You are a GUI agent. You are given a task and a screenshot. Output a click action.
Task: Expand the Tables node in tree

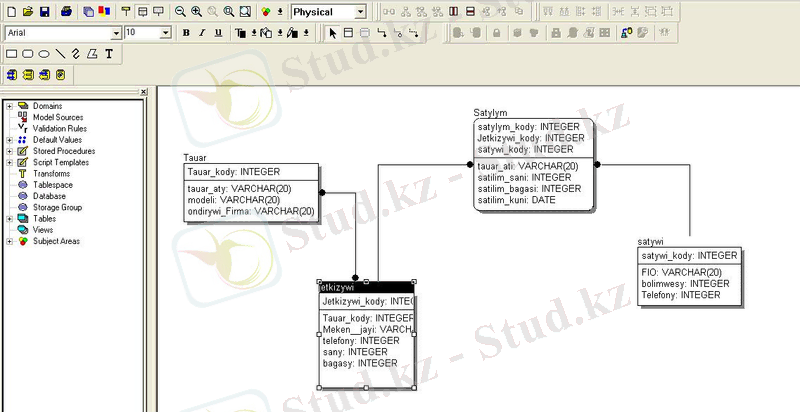pyautogui.click(x=9, y=218)
